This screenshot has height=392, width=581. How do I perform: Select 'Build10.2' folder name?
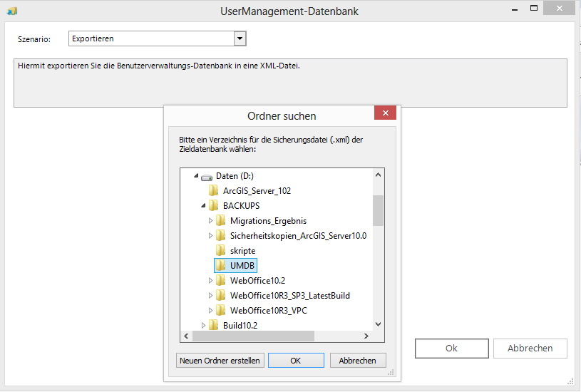pyautogui.click(x=240, y=325)
